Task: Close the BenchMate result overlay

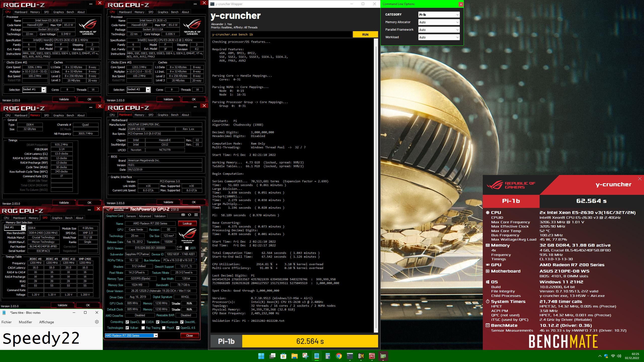Action: (640, 179)
